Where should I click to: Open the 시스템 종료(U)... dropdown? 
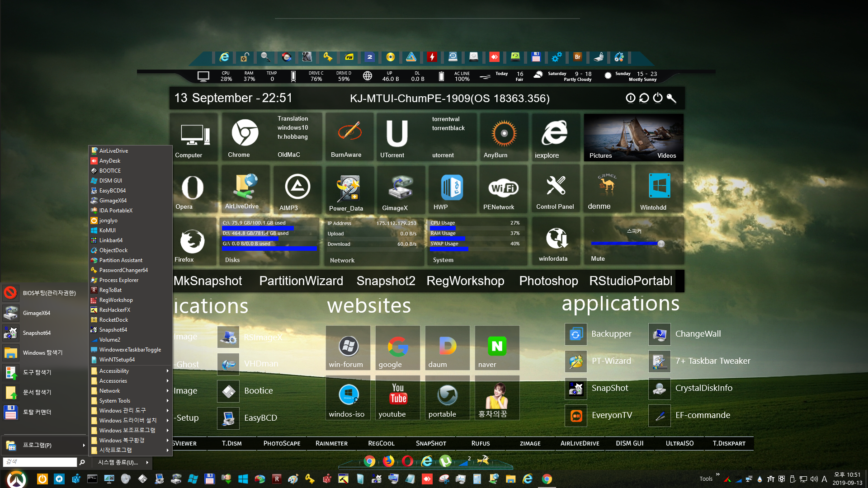(x=123, y=462)
